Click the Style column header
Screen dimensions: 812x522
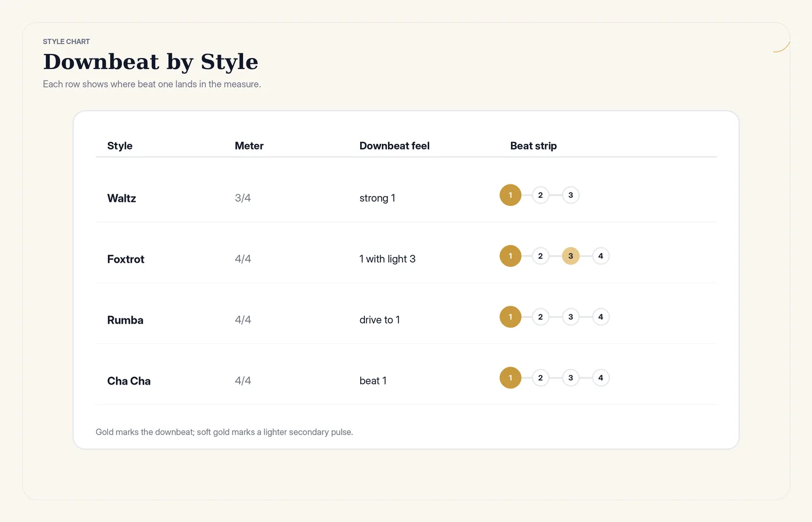click(120, 146)
